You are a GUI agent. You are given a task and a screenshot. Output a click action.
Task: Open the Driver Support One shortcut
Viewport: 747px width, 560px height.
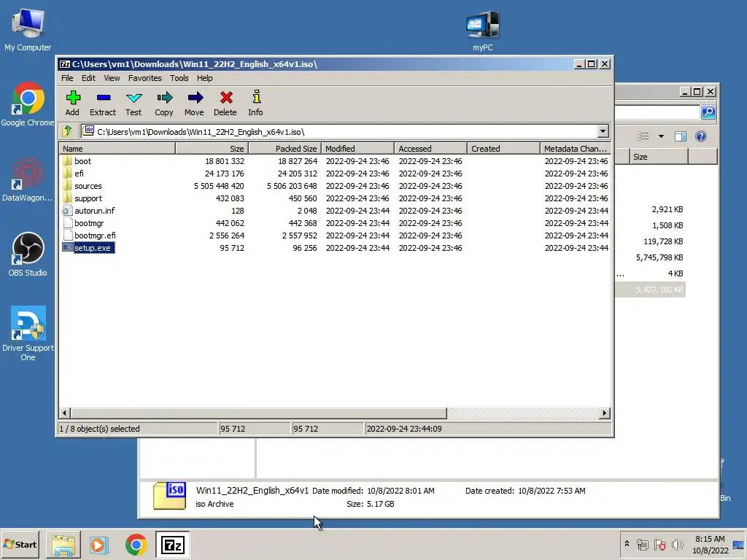pyautogui.click(x=28, y=333)
